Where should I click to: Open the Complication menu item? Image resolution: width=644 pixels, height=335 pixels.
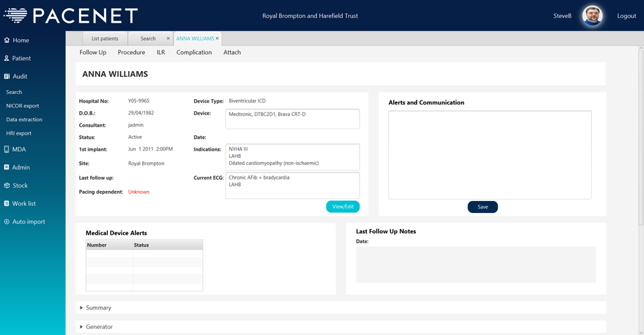[194, 52]
